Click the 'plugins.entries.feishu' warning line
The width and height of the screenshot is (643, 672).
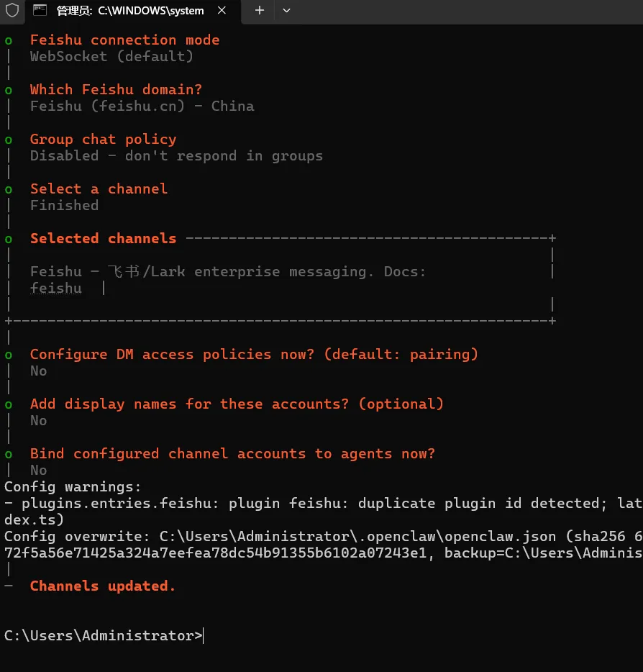tap(324, 503)
